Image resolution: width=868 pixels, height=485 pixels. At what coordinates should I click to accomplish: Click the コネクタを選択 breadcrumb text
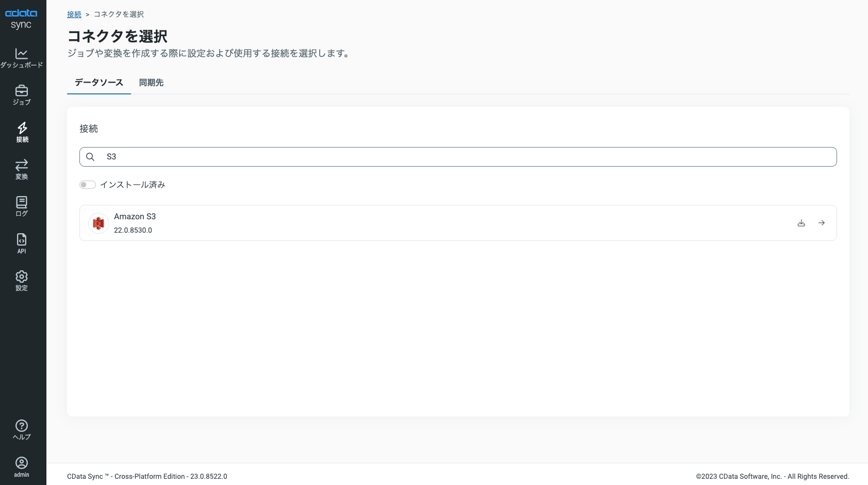119,14
